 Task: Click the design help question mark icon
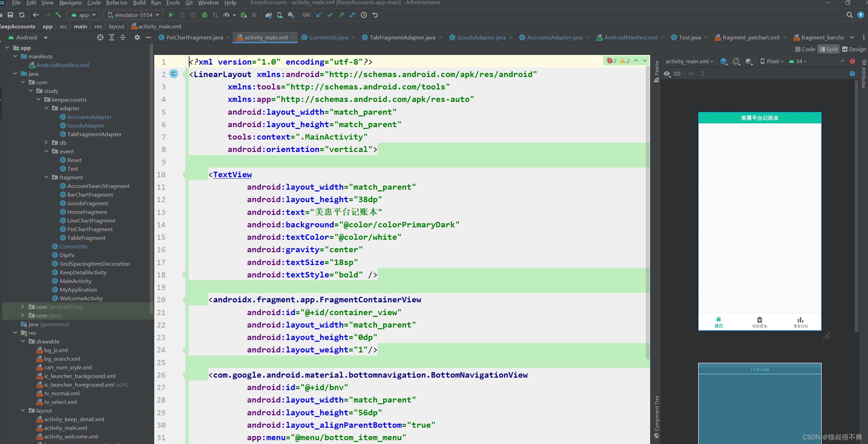[852, 74]
